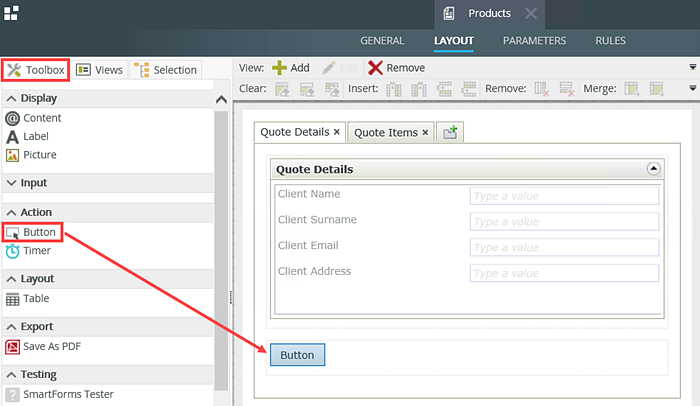Select the Button control in Action section

tap(39, 232)
